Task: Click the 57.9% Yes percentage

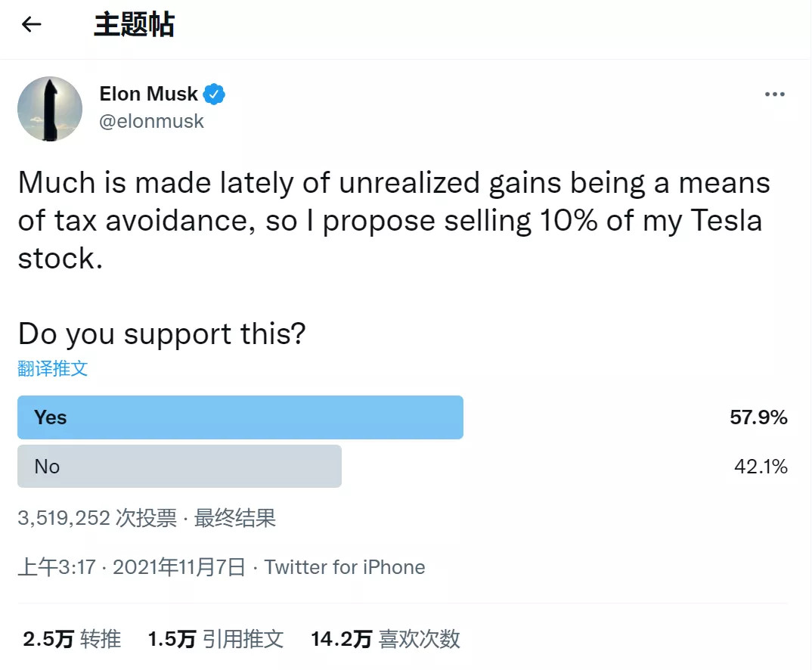Action: tap(758, 417)
